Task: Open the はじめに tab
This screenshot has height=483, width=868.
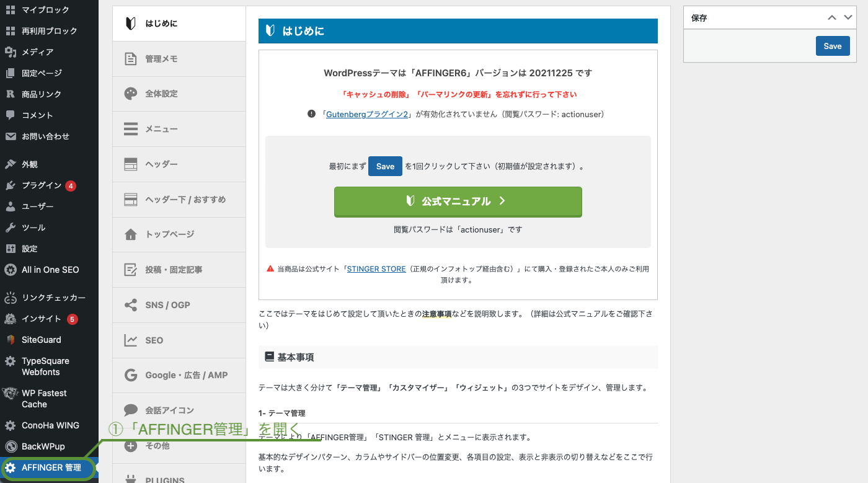Action: tap(179, 24)
